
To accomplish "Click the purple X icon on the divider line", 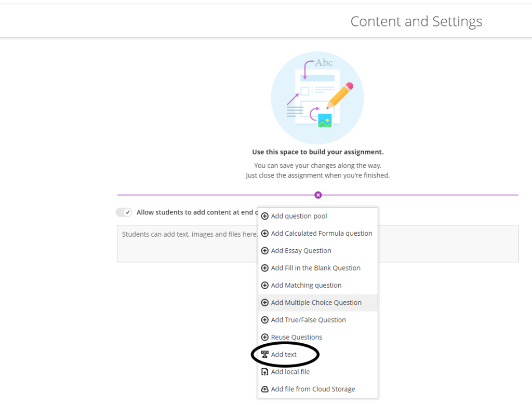I will [x=317, y=195].
